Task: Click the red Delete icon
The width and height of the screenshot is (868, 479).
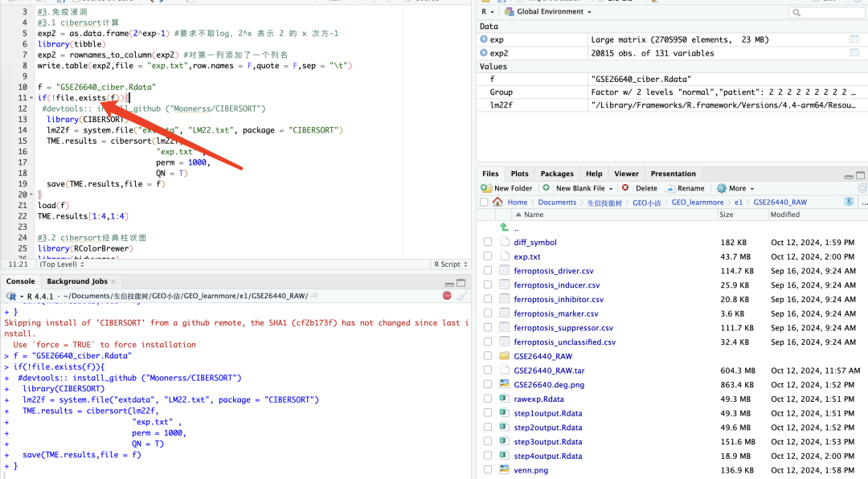Action: [625, 188]
